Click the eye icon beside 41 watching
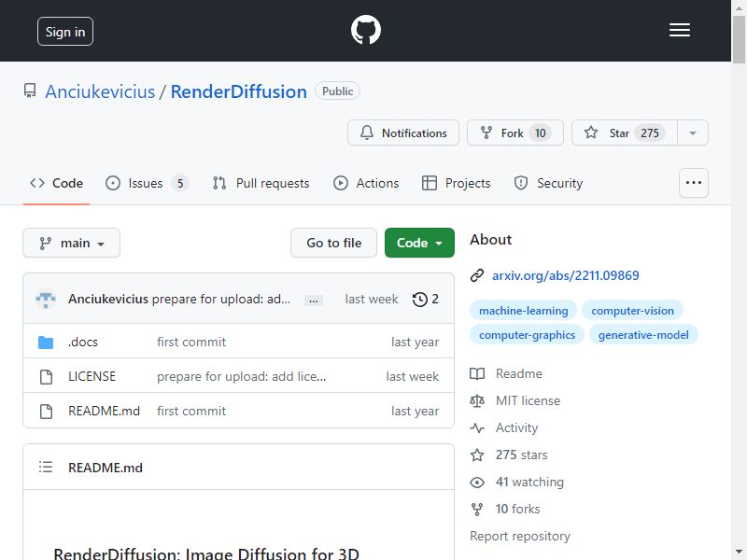The image size is (747, 560). [x=477, y=483]
